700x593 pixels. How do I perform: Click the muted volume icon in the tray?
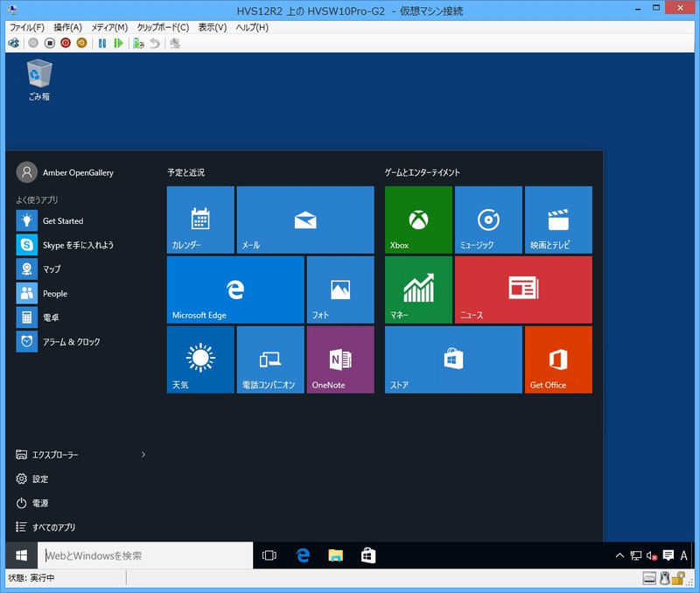tap(652, 556)
